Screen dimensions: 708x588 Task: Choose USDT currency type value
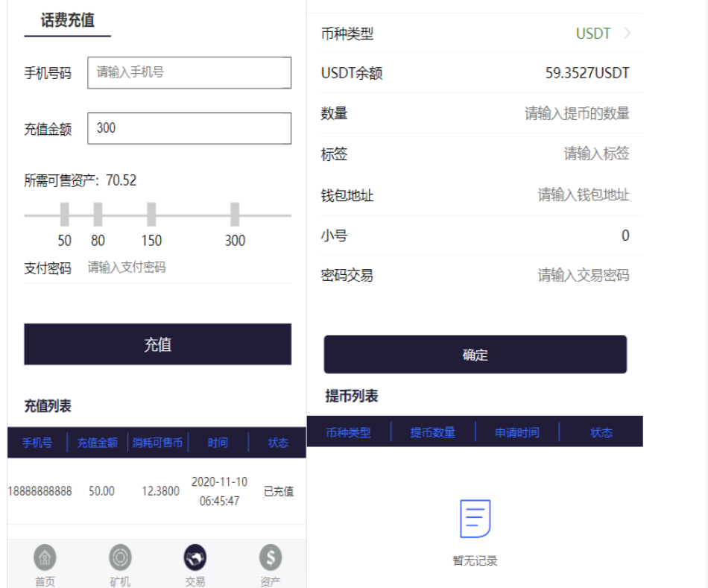593,34
